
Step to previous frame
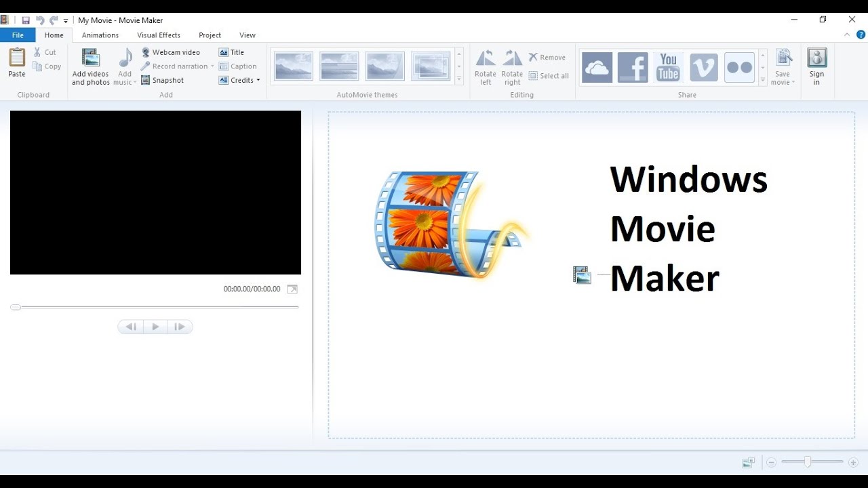click(x=131, y=327)
